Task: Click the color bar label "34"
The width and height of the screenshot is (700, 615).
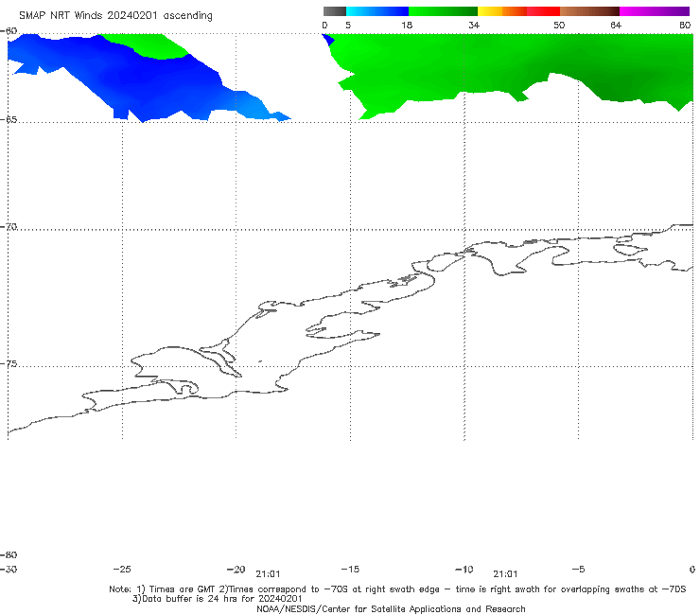Action: 474,26
